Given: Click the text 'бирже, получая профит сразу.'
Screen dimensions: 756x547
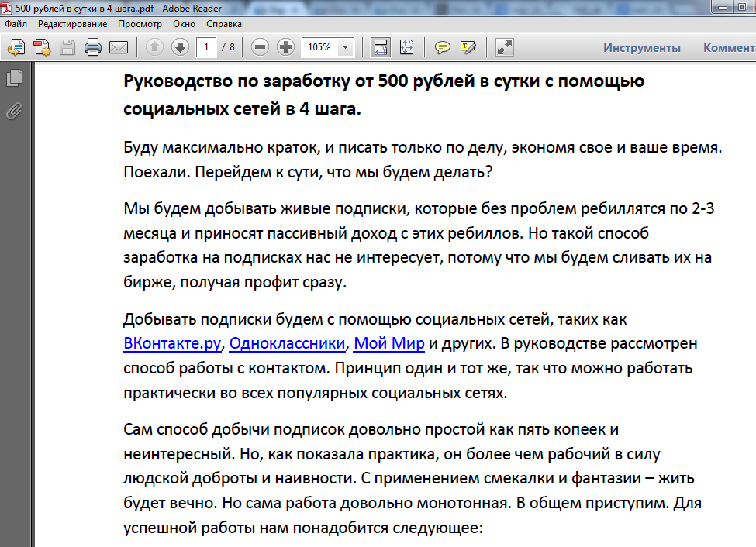Looking at the screenshot, I should (x=235, y=282).
